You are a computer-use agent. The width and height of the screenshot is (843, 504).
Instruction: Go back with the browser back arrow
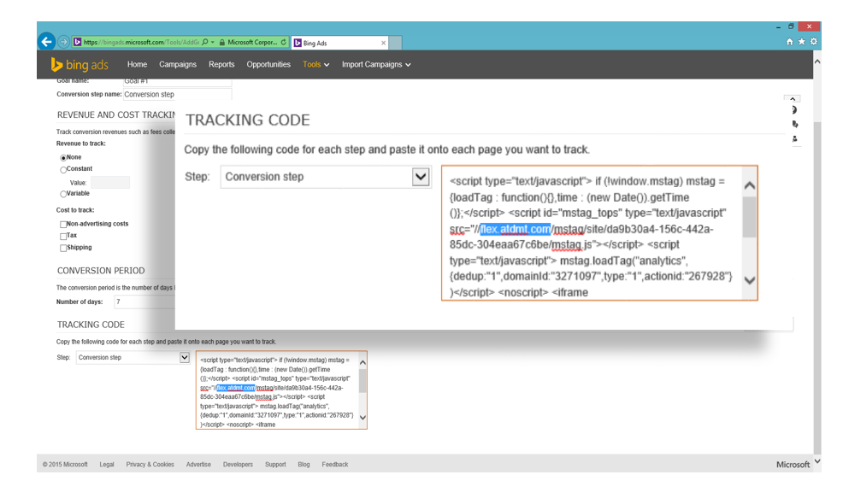pyautogui.click(x=47, y=41)
